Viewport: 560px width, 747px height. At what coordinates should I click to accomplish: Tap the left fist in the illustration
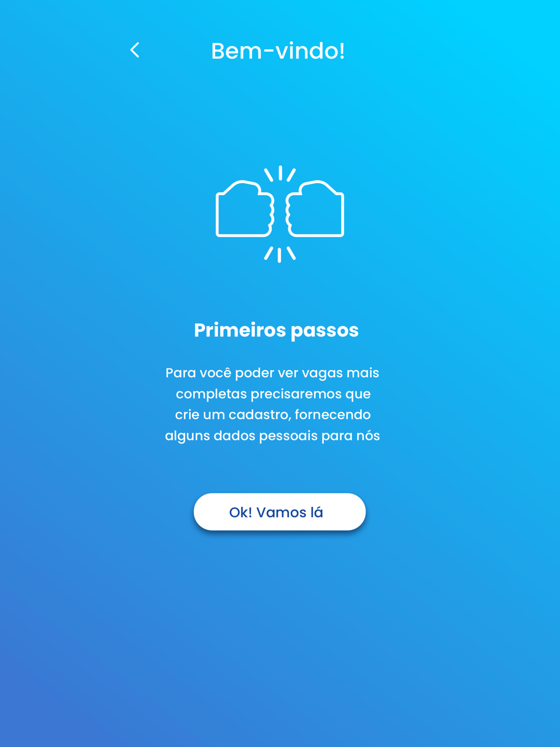(x=245, y=209)
